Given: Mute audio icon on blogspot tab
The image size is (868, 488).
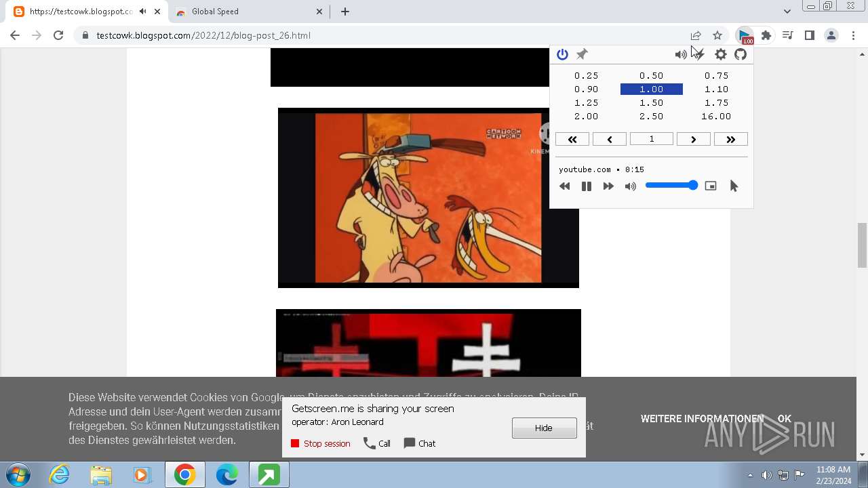Looking at the screenshot, I should 142,12.
